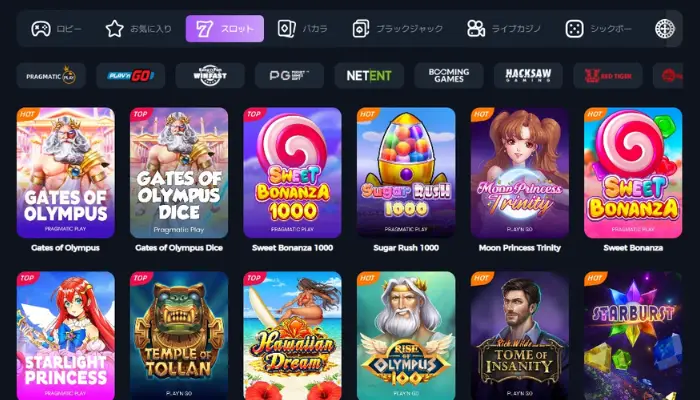Image resolution: width=700 pixels, height=400 pixels.
Task: Click the baccarat card icon
Action: [x=287, y=29]
